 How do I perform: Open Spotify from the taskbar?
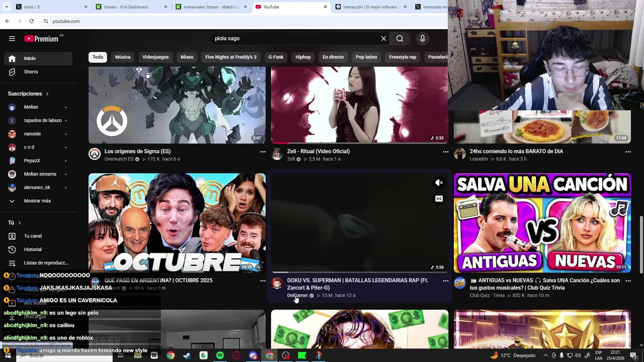[220, 355]
